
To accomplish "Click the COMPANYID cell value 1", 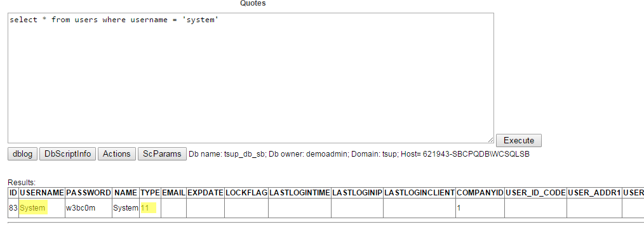I will (459, 208).
